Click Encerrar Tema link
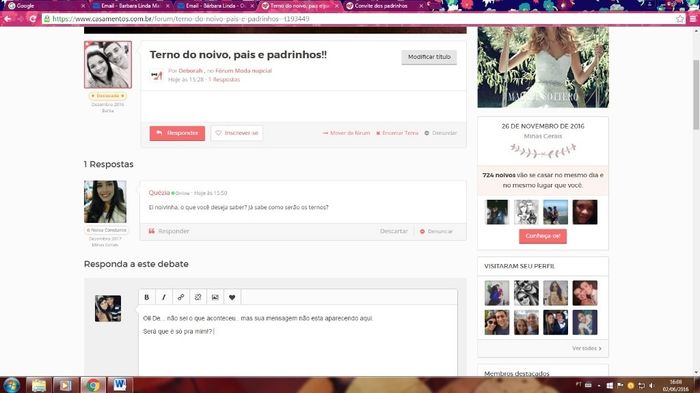Viewport: 700px width, 393px height. [397, 133]
